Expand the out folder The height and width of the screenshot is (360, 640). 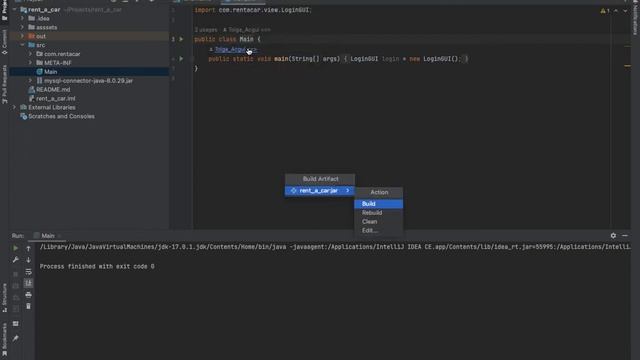22,36
